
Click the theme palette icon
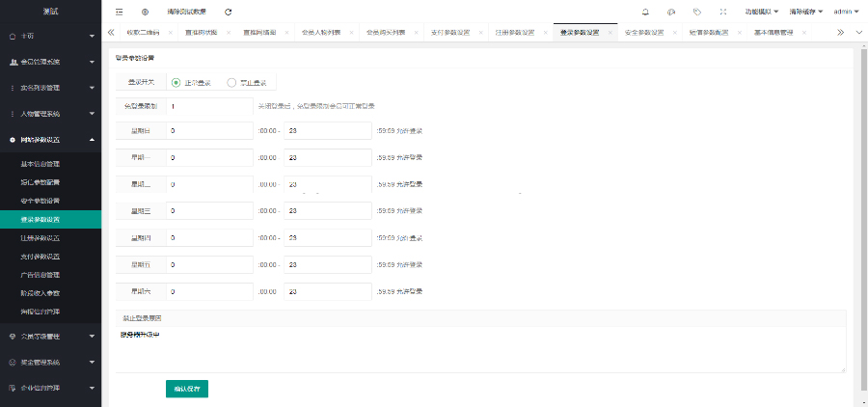[x=671, y=12]
